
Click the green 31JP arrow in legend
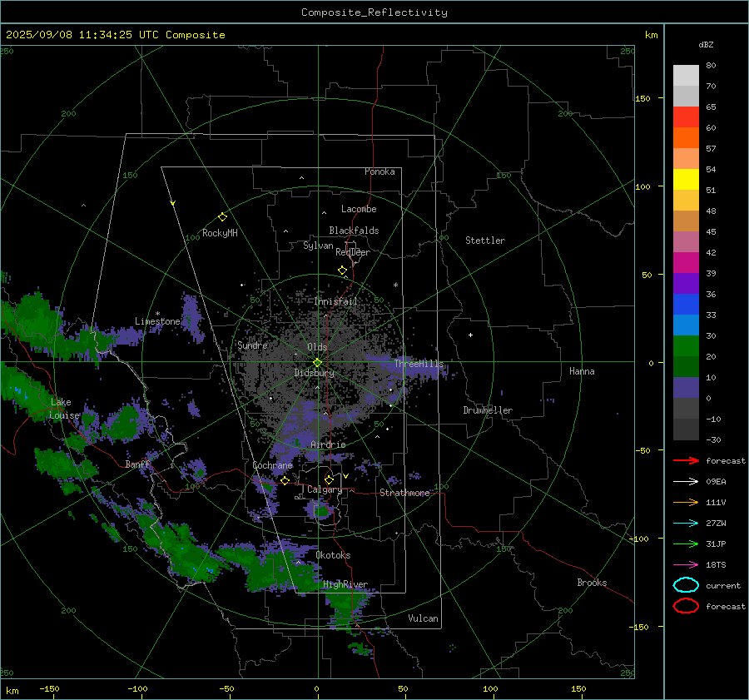[686, 544]
